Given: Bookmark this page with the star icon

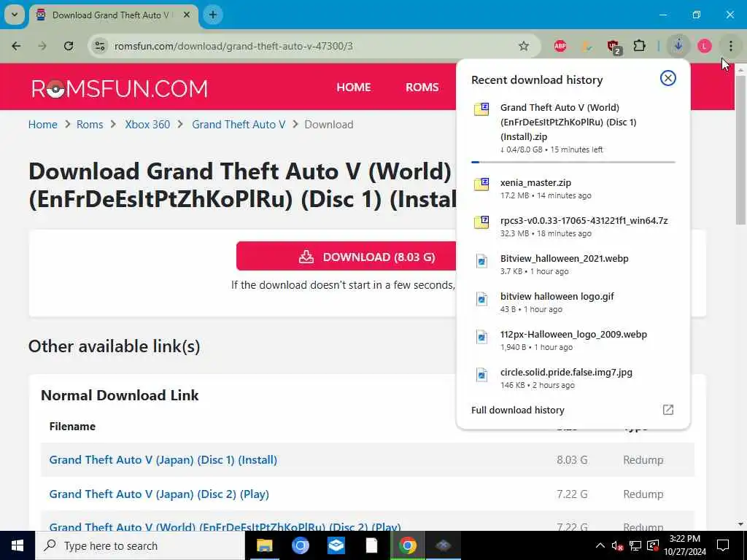Looking at the screenshot, I should pos(524,46).
